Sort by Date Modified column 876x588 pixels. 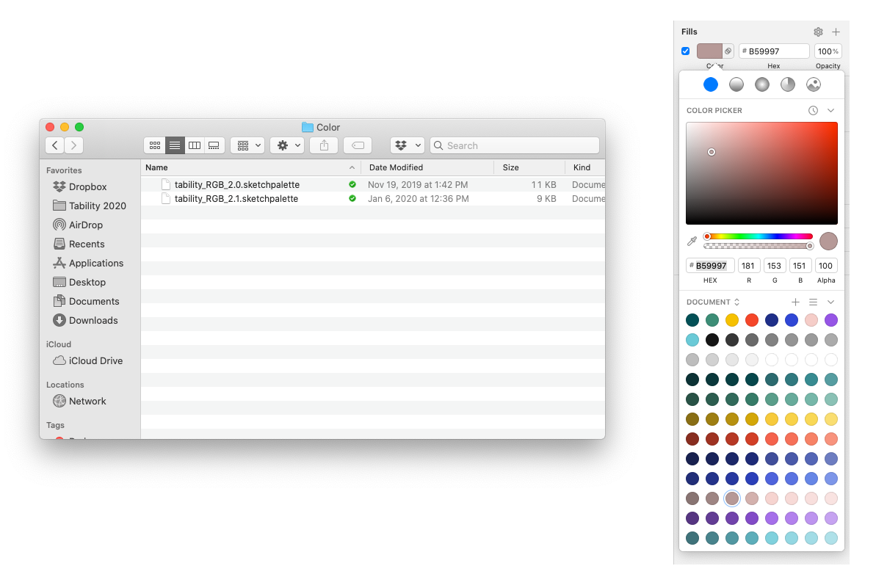pyautogui.click(x=428, y=167)
